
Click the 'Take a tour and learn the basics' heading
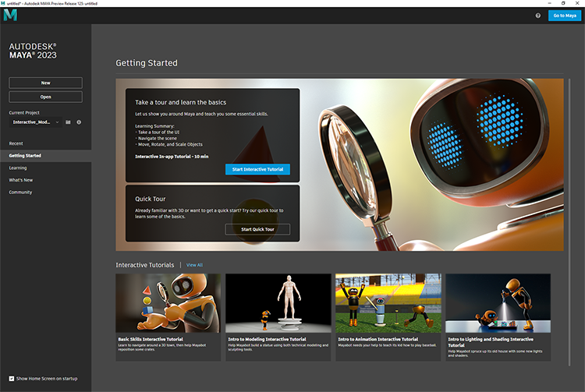(x=181, y=102)
